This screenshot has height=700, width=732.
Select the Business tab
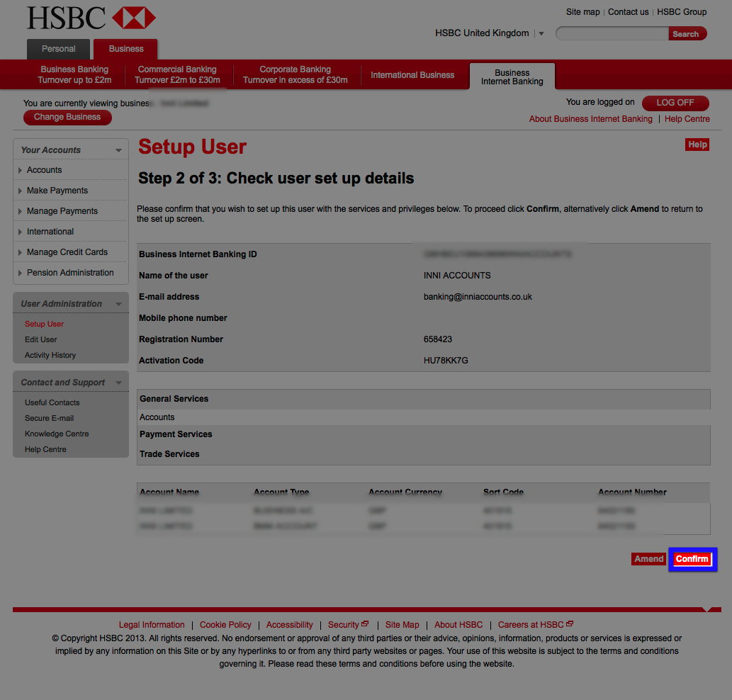pos(125,49)
